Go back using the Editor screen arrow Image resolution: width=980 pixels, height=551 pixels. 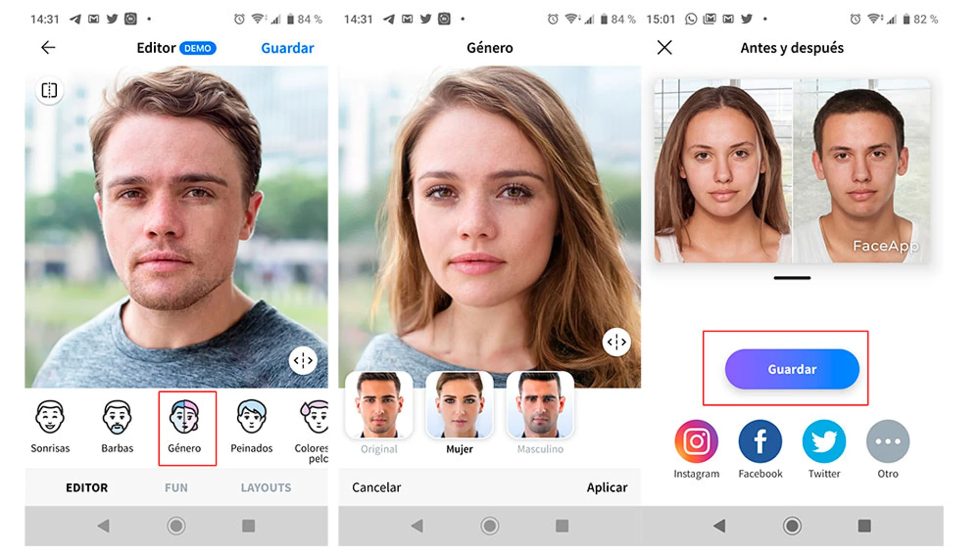coord(48,47)
